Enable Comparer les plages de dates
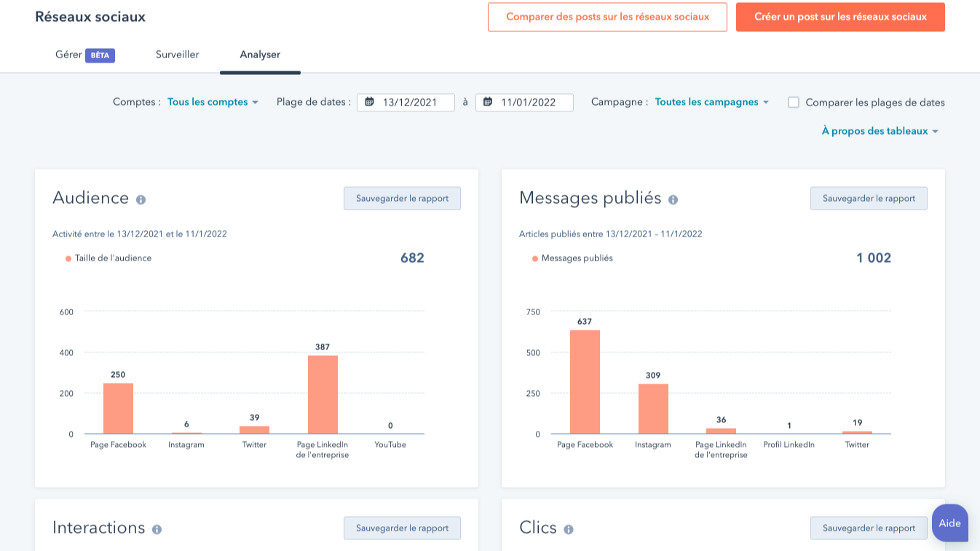This screenshot has width=980, height=551. click(x=794, y=102)
